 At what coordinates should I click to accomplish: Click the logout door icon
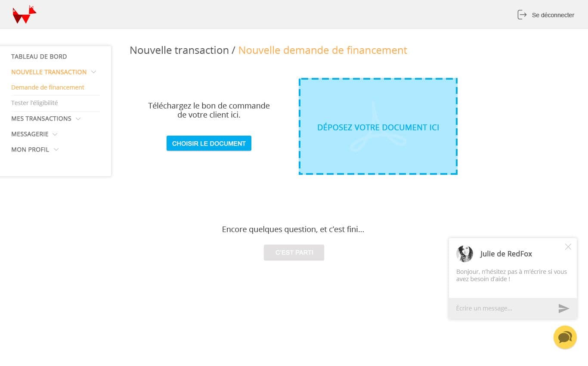[522, 15]
